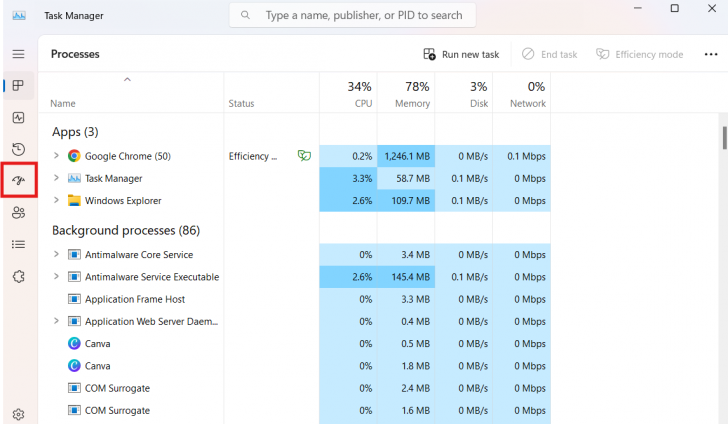The width and height of the screenshot is (728, 424).
Task: Select the last COM Surrogate row name
Action: [x=117, y=411]
